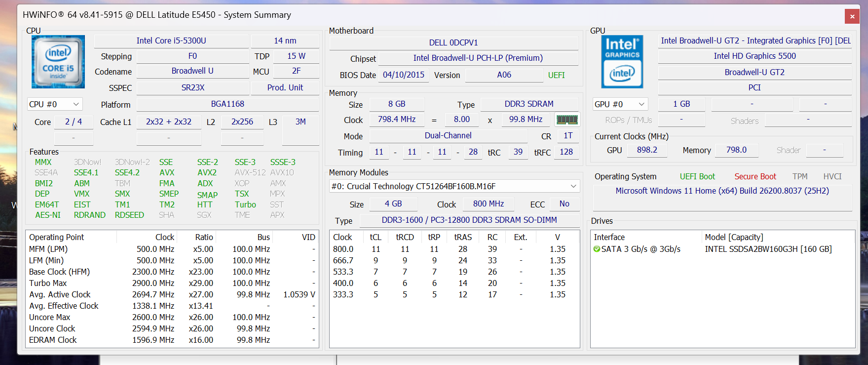This screenshot has height=365, width=868.
Task: Select the Base Clock (HFM) row
Action: [x=172, y=272]
